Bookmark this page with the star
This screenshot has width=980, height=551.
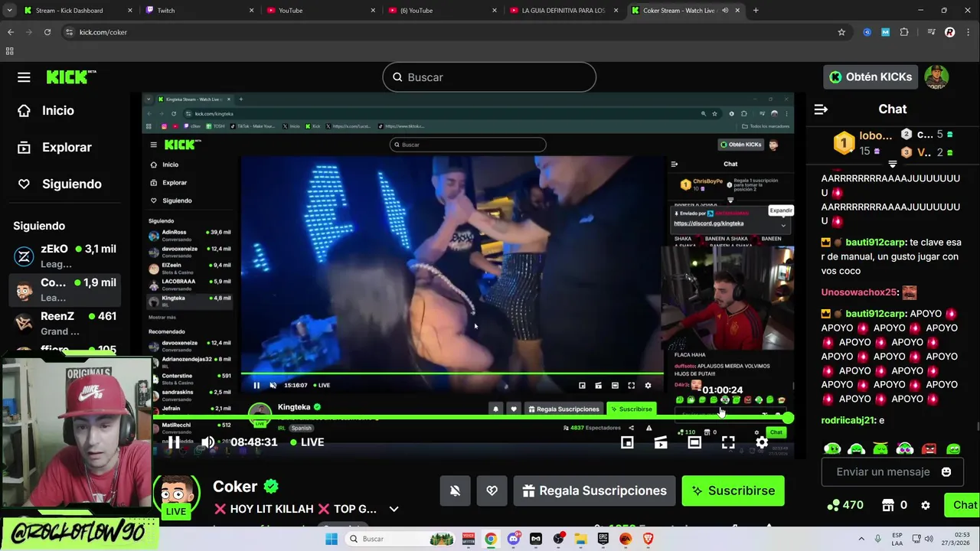coord(841,32)
